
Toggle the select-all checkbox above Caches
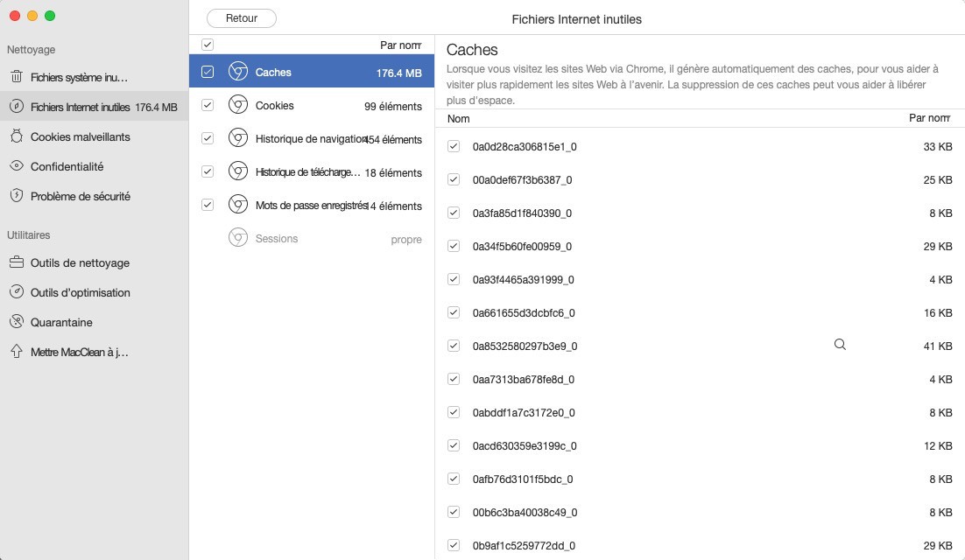[x=208, y=45]
